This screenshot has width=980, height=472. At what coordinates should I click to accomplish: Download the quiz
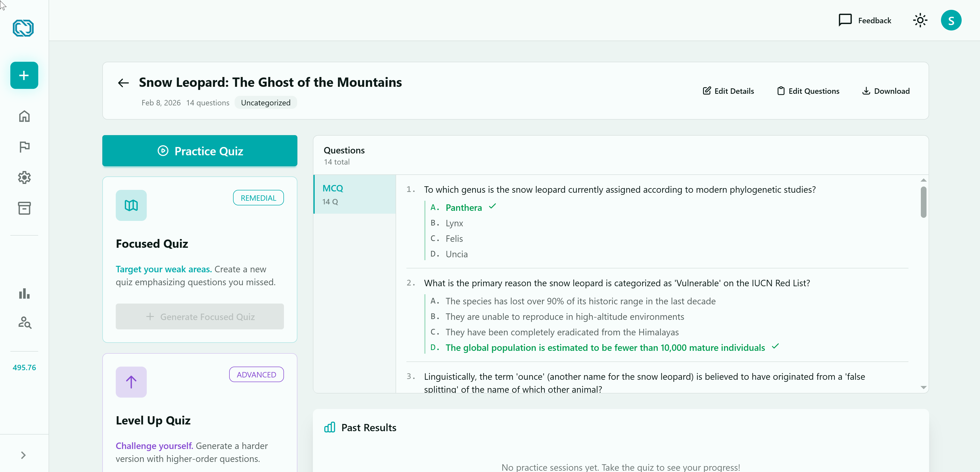(x=886, y=91)
